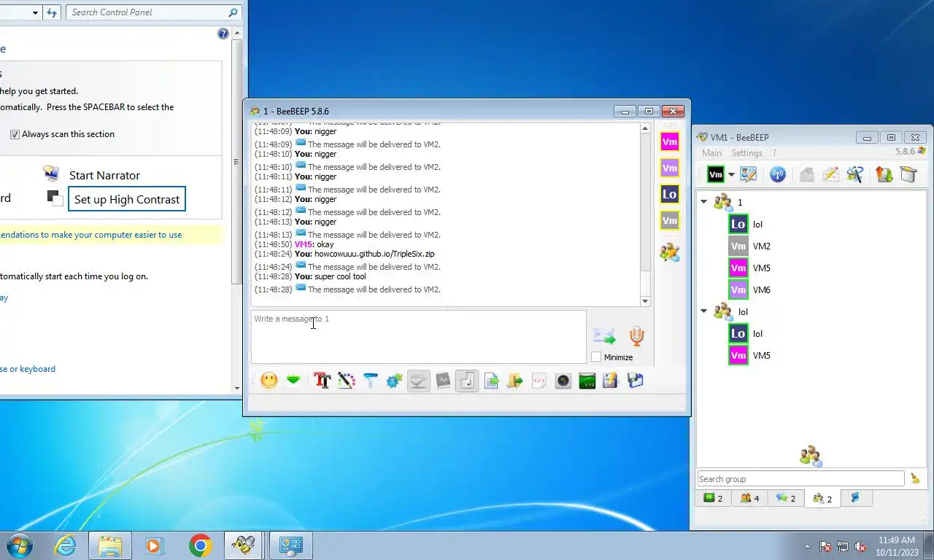This screenshot has height=560, width=934.
Task: Open Internet Explorer from taskbar
Action: coord(66,545)
